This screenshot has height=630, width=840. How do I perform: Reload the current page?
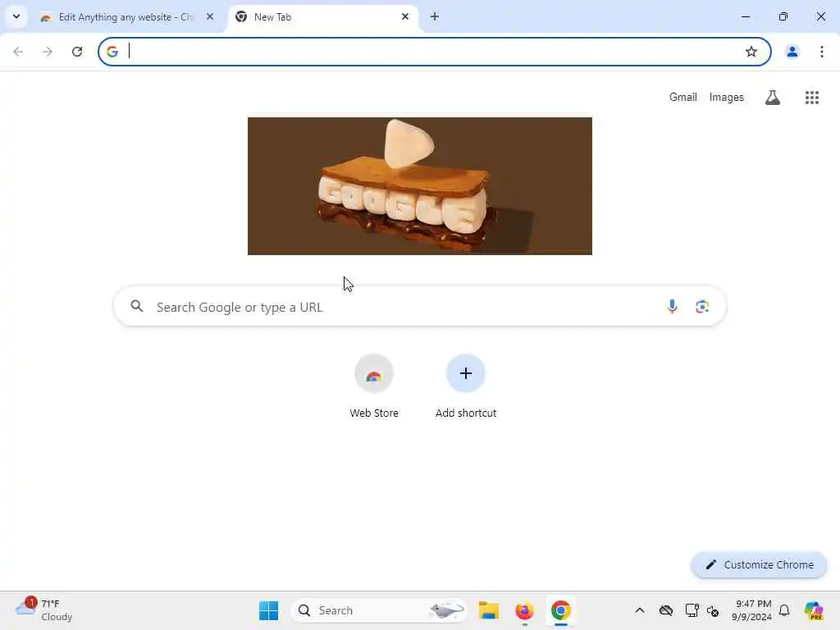[77, 52]
